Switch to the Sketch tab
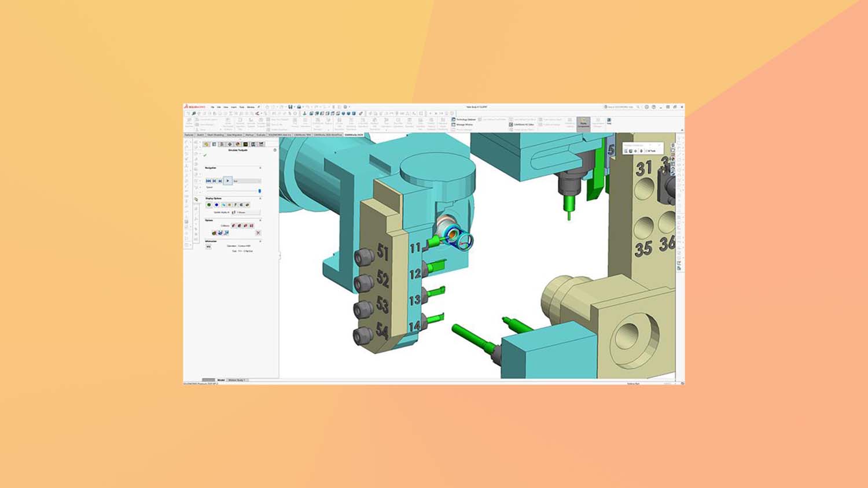868x488 pixels. coord(200,135)
